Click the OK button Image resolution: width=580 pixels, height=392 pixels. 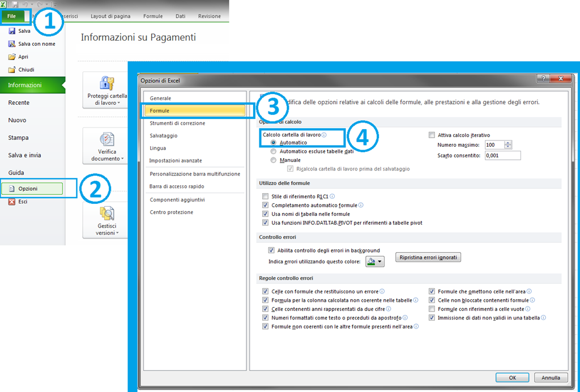(x=511, y=377)
